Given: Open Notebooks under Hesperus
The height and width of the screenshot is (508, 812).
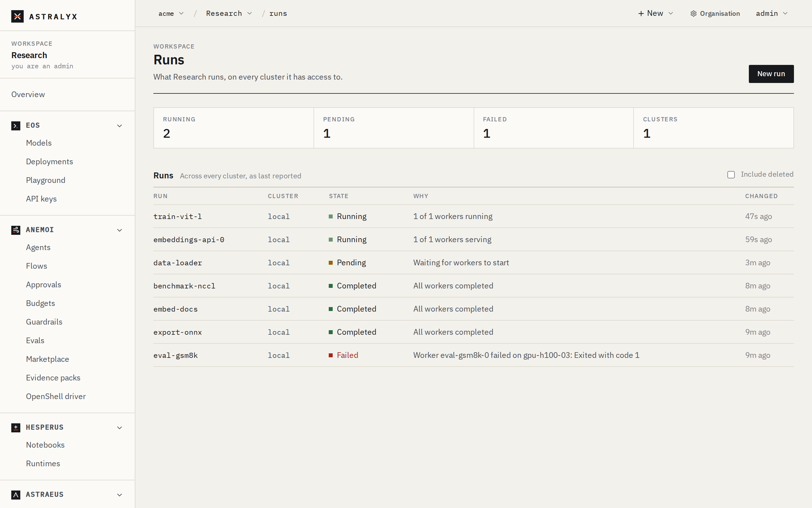Looking at the screenshot, I should [x=45, y=445].
